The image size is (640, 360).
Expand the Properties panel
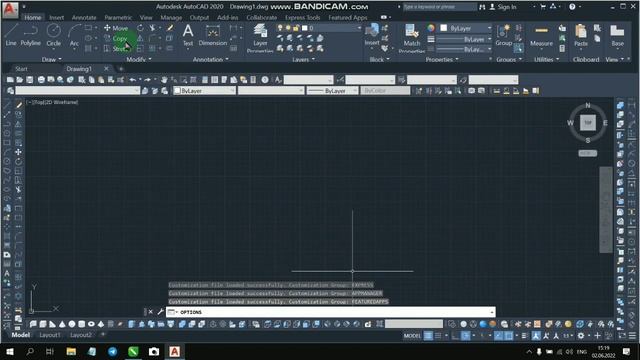click(x=442, y=59)
